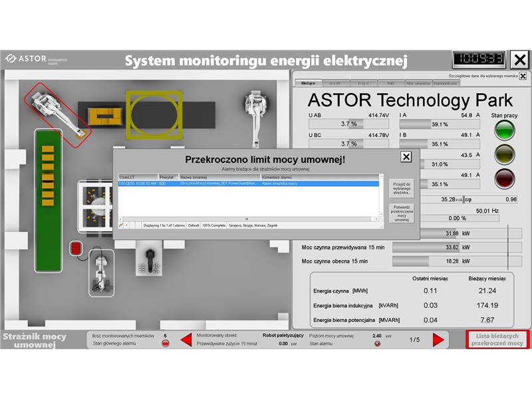Click the green Stan pracy indicator light
This screenshot has height=399, width=532.
click(x=505, y=130)
